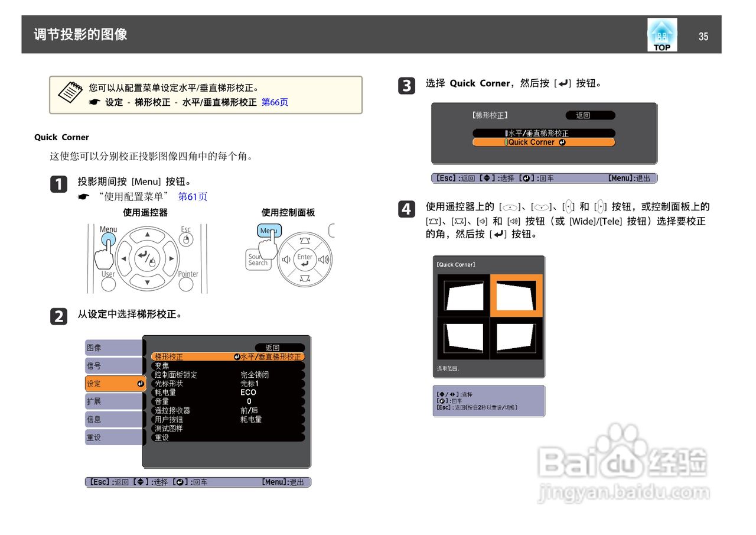Click the TOP home icon
This screenshot has width=756, height=535.
point(661,34)
